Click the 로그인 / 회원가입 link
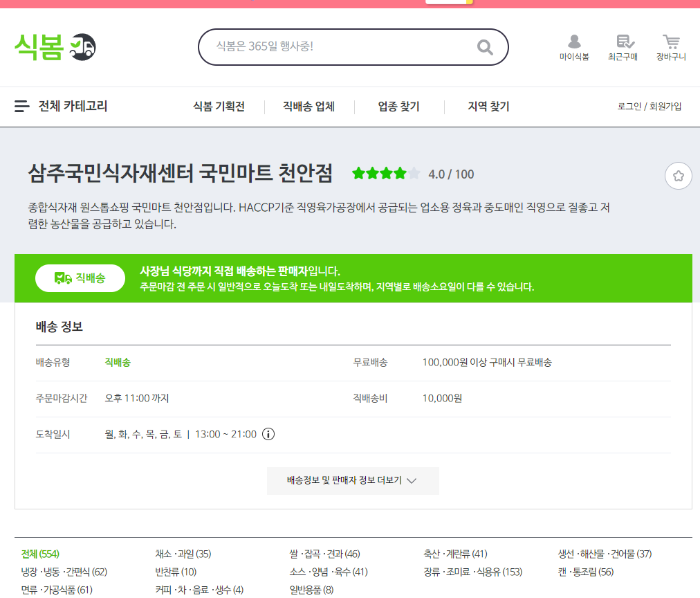The image size is (700, 598). click(649, 107)
